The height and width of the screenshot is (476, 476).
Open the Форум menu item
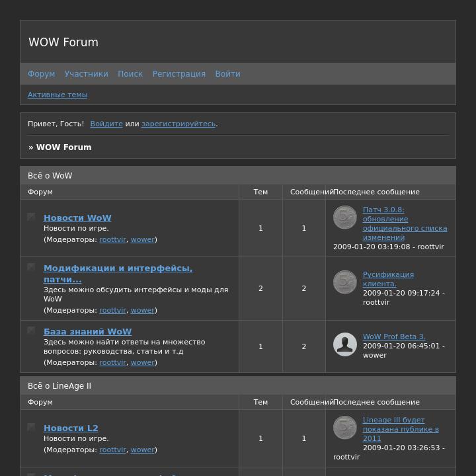pos(41,74)
